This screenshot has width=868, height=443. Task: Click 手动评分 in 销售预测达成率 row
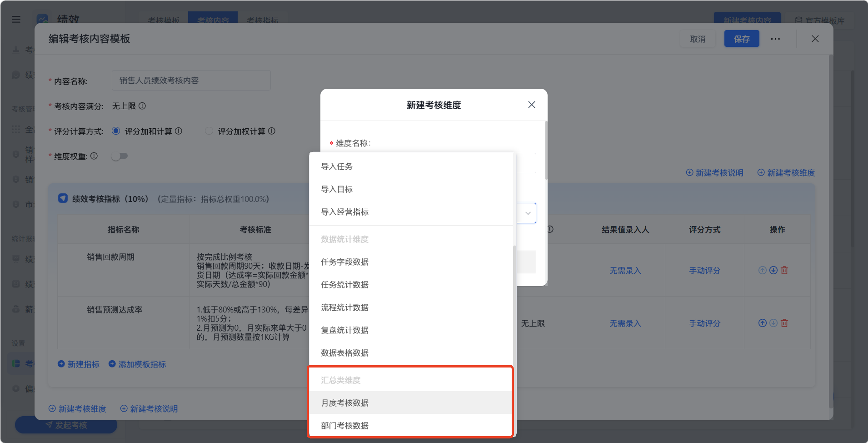pyautogui.click(x=704, y=323)
